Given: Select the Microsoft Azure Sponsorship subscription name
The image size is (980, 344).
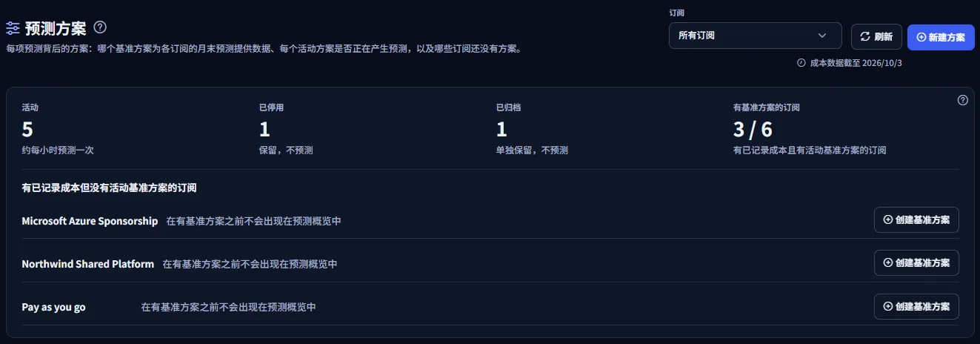Looking at the screenshot, I should pyautogui.click(x=90, y=221).
